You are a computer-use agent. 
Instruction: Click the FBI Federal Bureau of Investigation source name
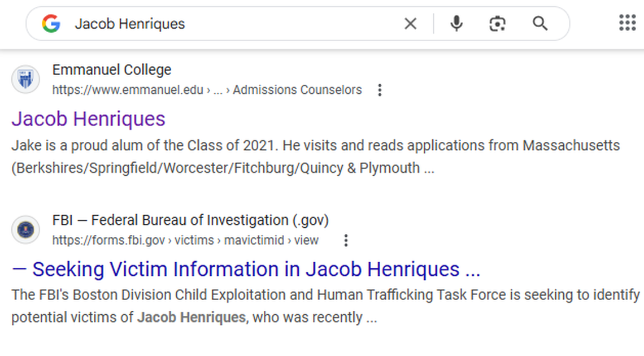[190, 220]
